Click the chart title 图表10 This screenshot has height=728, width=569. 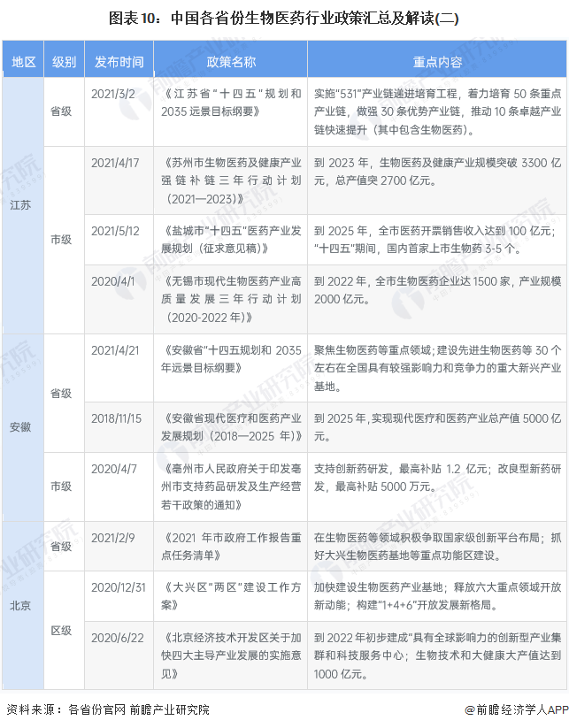tap(284, 17)
